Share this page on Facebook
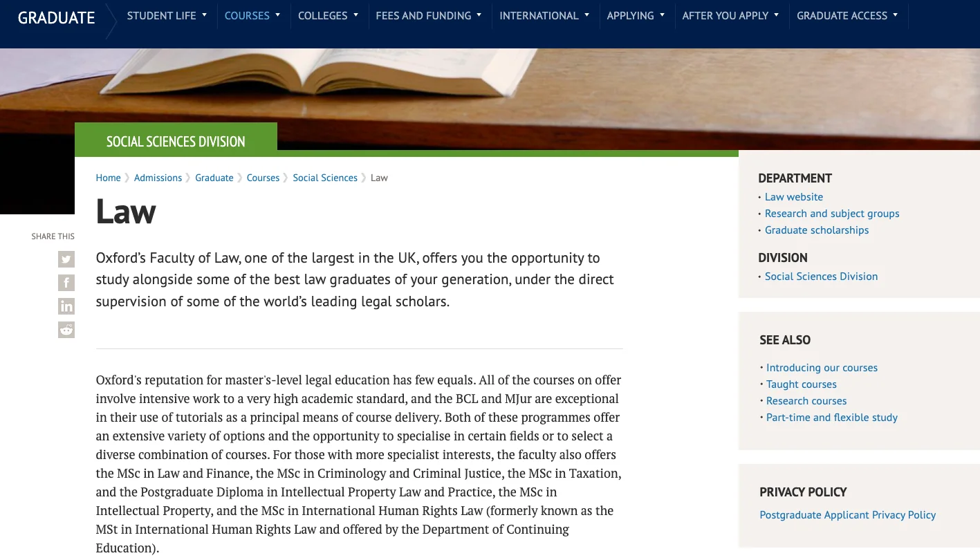The height and width of the screenshot is (560, 980). [x=66, y=283]
